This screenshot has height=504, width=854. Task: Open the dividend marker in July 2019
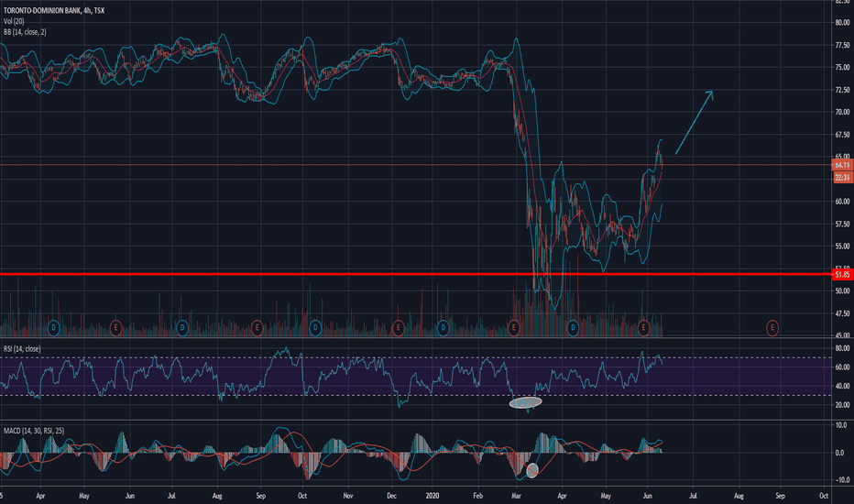(x=182, y=328)
